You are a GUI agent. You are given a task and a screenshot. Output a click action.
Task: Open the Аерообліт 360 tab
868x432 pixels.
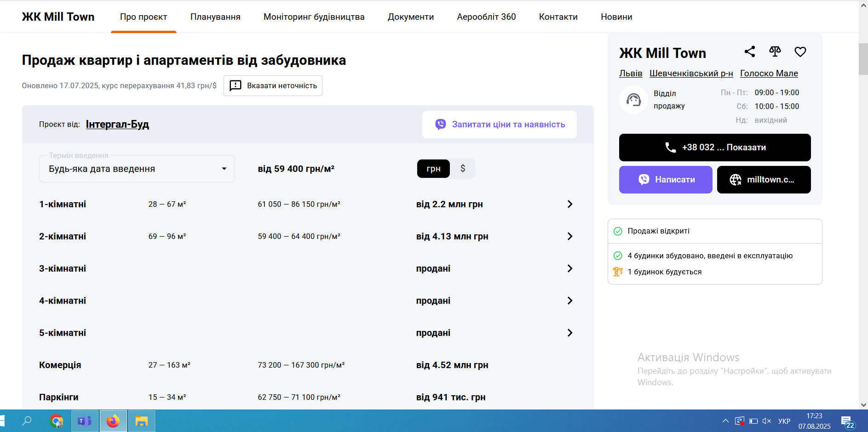point(486,17)
